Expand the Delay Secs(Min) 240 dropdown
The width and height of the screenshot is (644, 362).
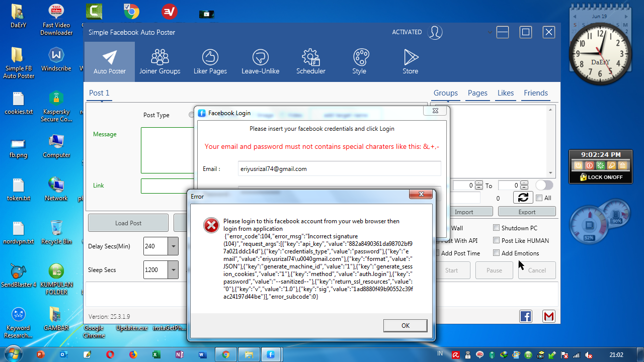173,246
